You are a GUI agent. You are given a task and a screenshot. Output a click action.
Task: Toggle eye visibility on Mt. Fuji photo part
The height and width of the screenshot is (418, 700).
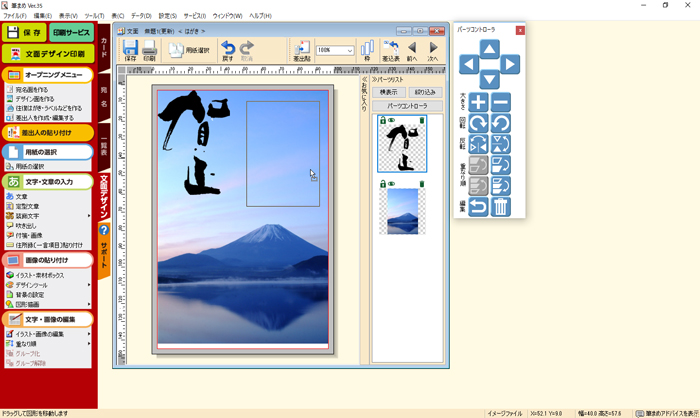coord(391,184)
